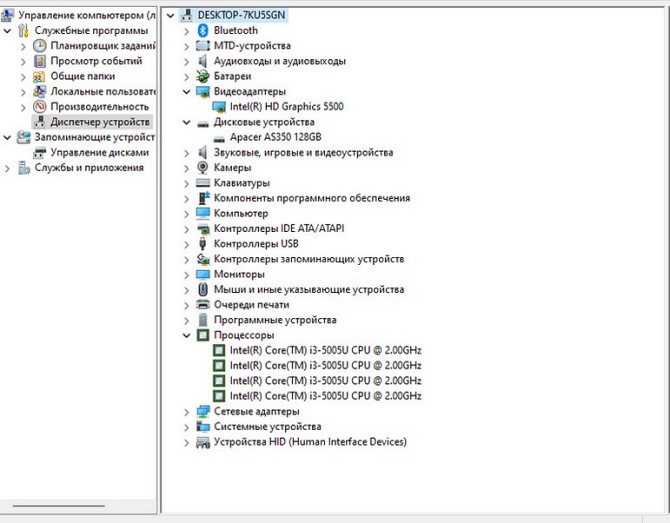Expand the Контроллеры USB category
This screenshot has width=670, height=523.
[x=187, y=244]
